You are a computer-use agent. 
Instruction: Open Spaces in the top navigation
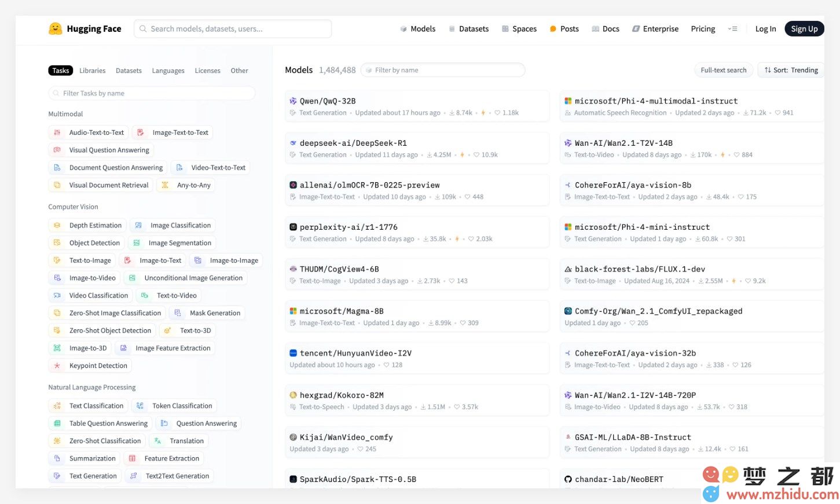pyautogui.click(x=519, y=29)
